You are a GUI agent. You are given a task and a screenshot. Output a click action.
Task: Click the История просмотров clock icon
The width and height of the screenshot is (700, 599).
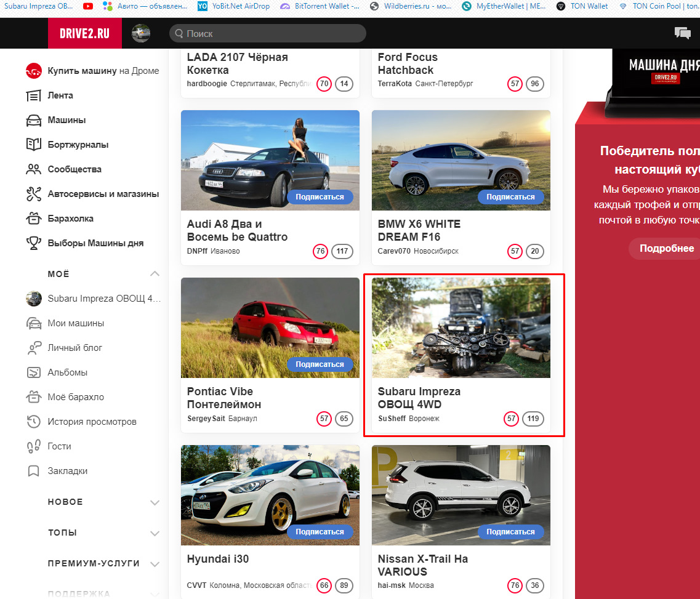[x=33, y=421]
